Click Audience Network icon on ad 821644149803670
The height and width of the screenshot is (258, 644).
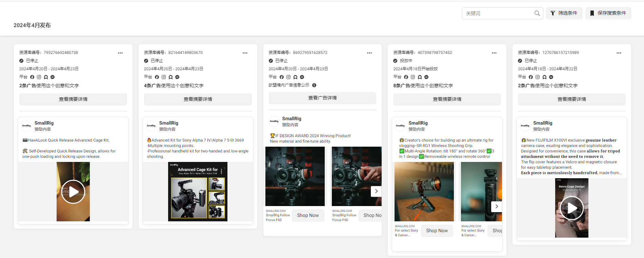click(170, 77)
